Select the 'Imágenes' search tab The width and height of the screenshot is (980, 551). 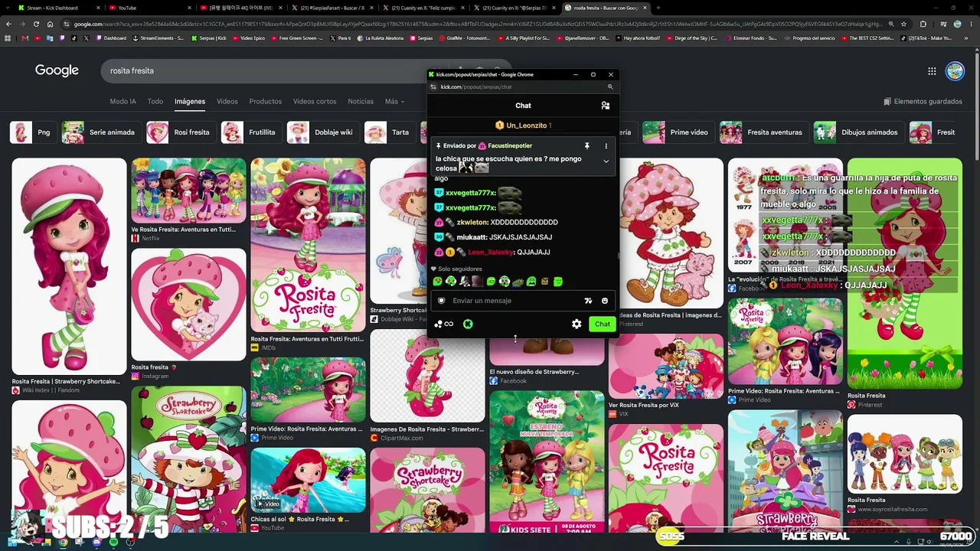190,101
